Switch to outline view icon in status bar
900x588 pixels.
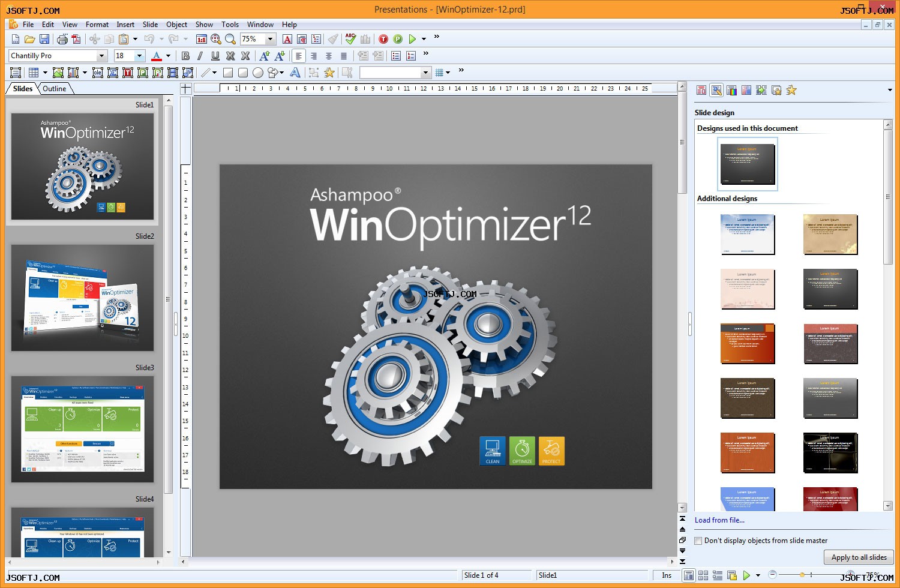coord(717,575)
